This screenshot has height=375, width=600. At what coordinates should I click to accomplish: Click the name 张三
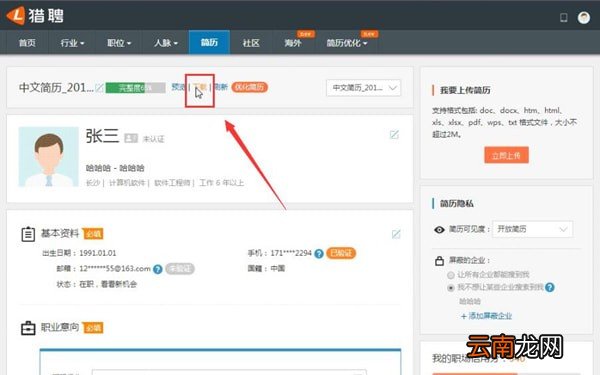(102, 136)
